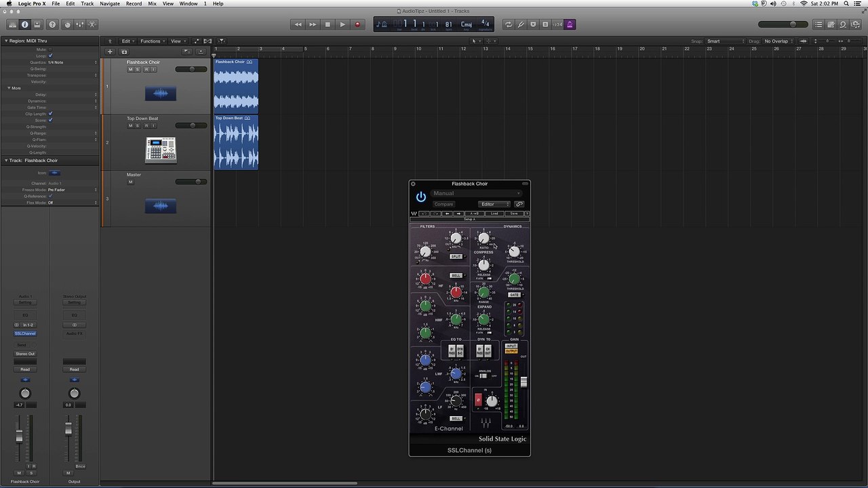Click the Stop transport button
The width and height of the screenshot is (868, 488).
pos(328,24)
